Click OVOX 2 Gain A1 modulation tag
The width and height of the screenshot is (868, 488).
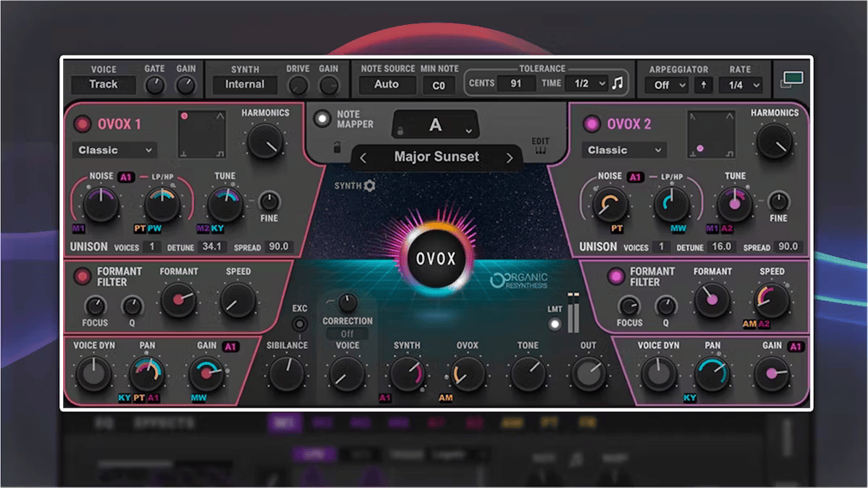(795, 347)
